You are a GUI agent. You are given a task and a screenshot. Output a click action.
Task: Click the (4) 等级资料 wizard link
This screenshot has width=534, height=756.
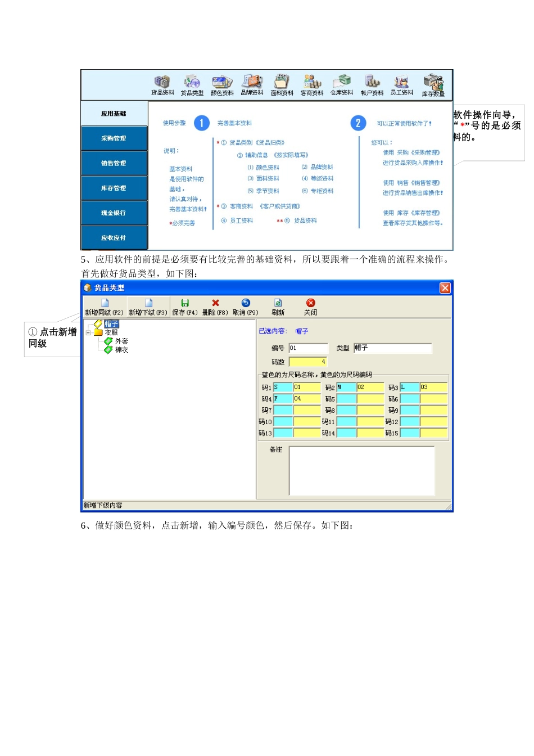pos(318,179)
